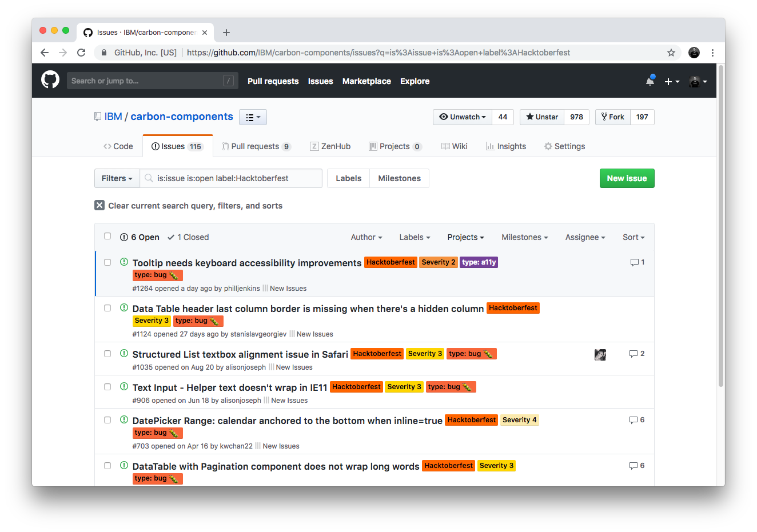Reload the page

tap(81, 53)
